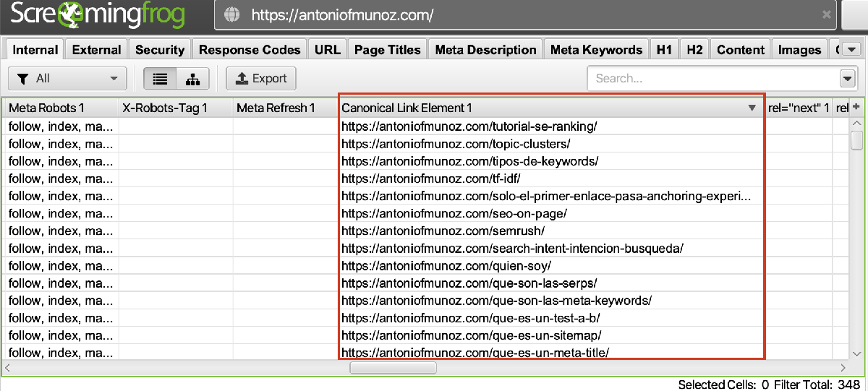Open the All filter dropdown
The image size is (868, 391).
pos(67,79)
